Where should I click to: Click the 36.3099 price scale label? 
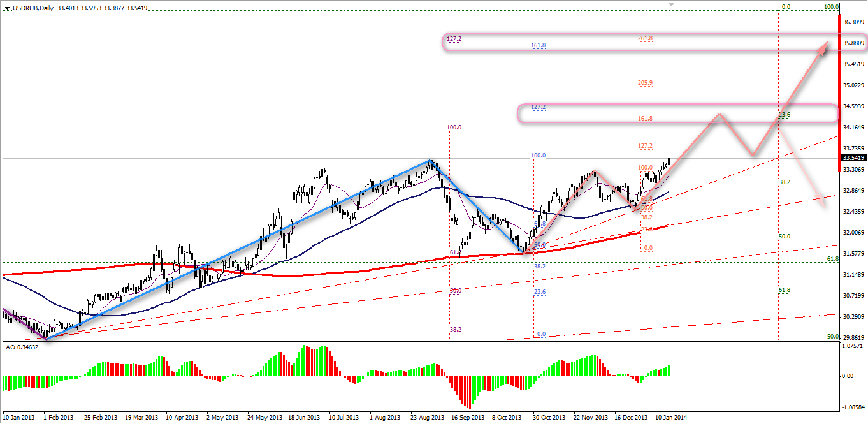(x=853, y=22)
